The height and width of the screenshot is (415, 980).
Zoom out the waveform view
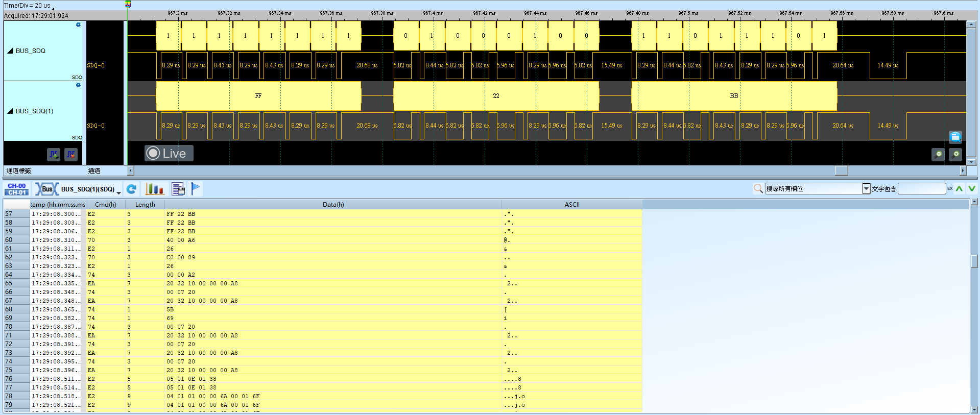coord(938,154)
